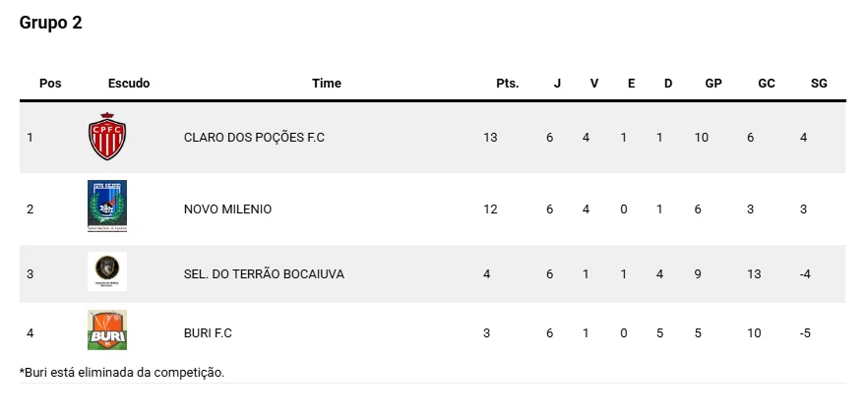Sort by the Pts. column header
This screenshot has width=868, height=418.
tap(507, 84)
